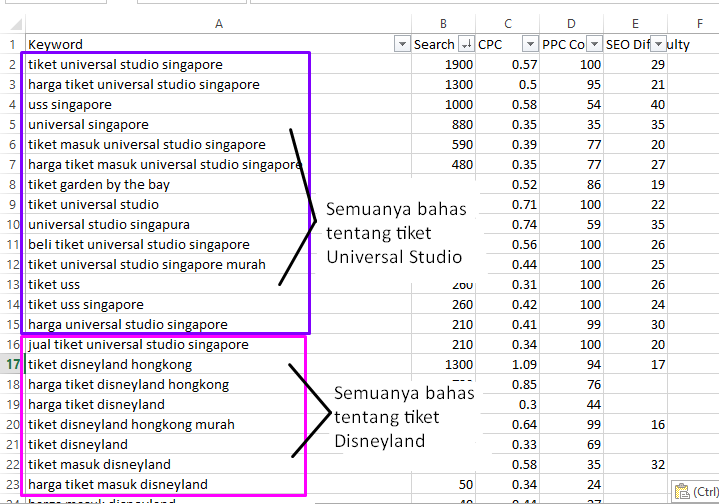Click search volume 260 in row 14

pyautogui.click(x=443, y=305)
